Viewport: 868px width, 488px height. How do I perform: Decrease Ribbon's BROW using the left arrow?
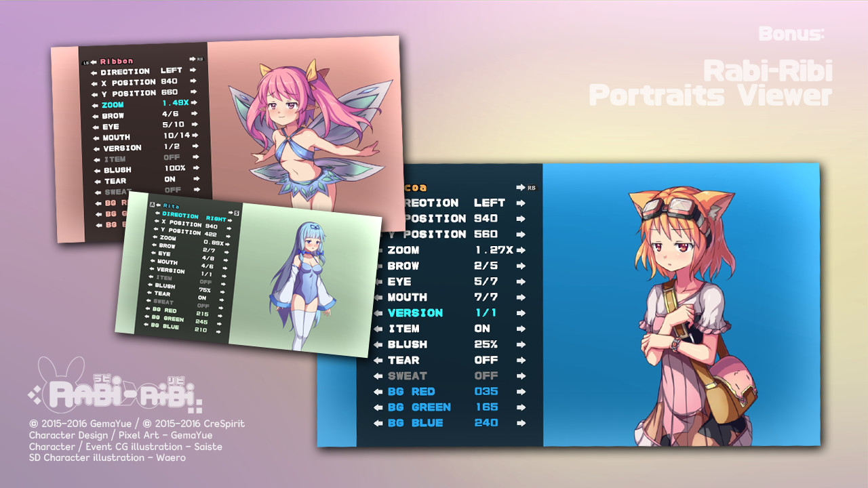pyautogui.click(x=95, y=116)
